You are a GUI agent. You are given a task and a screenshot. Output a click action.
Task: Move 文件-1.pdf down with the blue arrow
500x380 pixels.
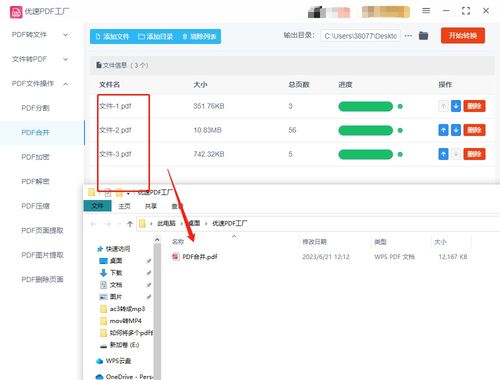(456, 106)
